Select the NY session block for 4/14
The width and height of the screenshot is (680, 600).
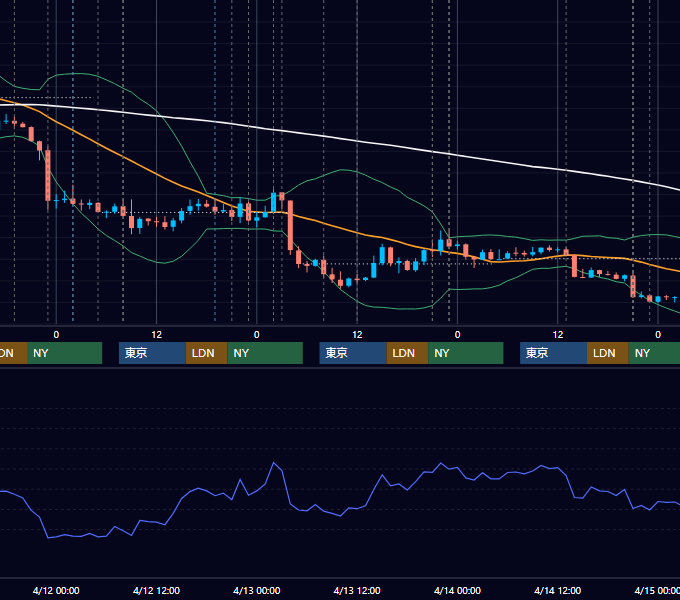pyautogui.click(x=654, y=353)
